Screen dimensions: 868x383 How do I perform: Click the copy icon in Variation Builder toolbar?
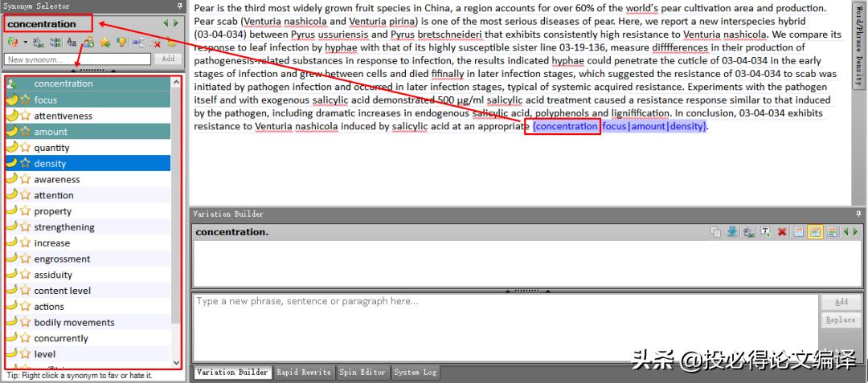pos(715,232)
